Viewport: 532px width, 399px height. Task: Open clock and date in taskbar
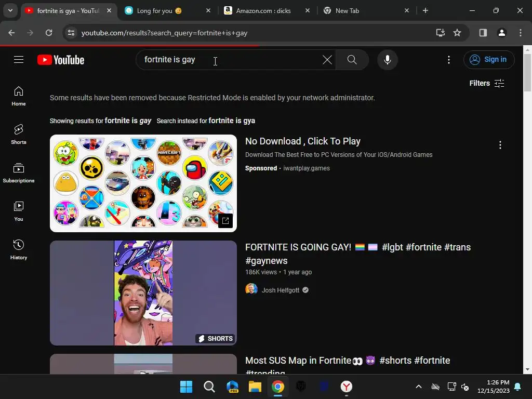point(493,387)
